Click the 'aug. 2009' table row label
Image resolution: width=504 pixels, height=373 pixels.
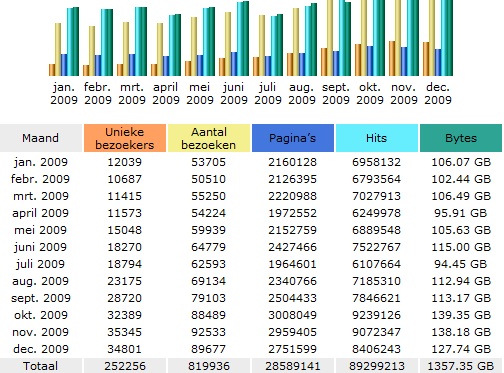(40, 281)
